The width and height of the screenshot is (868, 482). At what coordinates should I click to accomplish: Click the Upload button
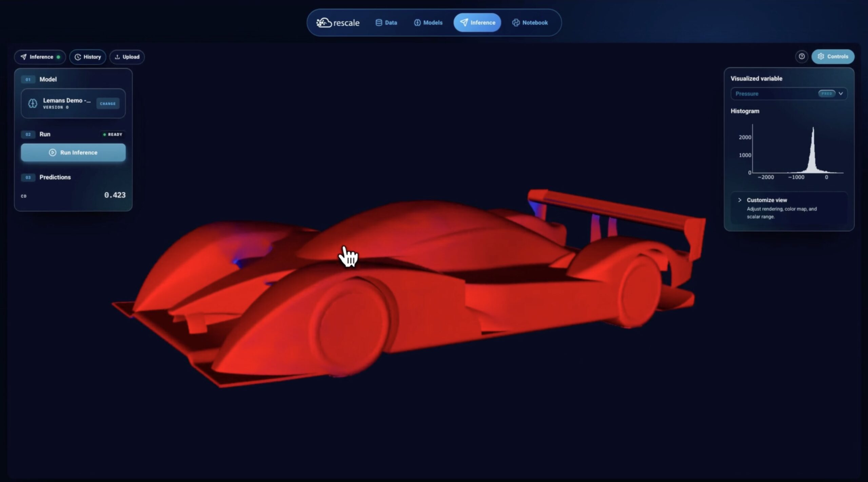tap(127, 57)
